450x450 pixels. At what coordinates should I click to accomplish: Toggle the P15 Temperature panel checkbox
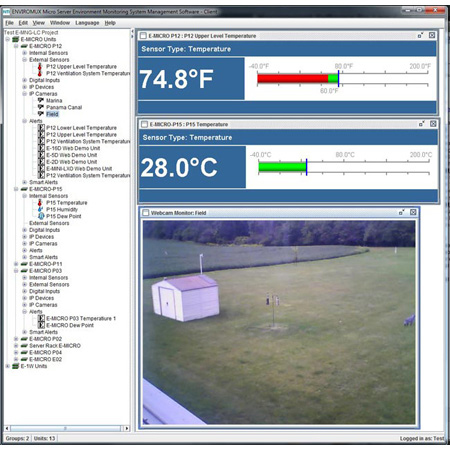144,124
